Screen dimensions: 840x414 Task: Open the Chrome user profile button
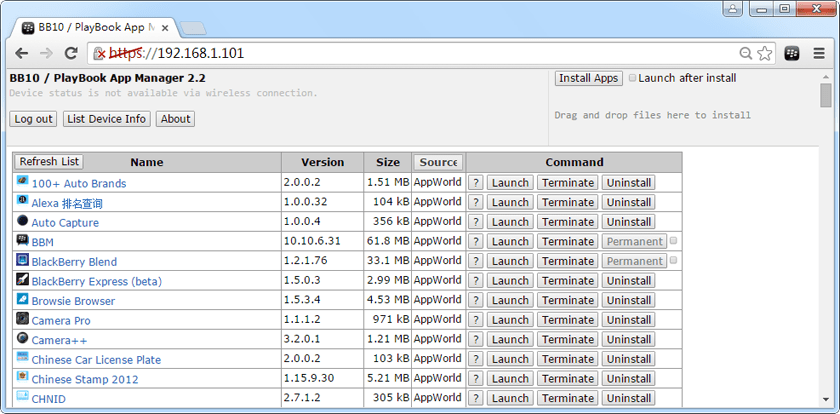click(x=732, y=9)
